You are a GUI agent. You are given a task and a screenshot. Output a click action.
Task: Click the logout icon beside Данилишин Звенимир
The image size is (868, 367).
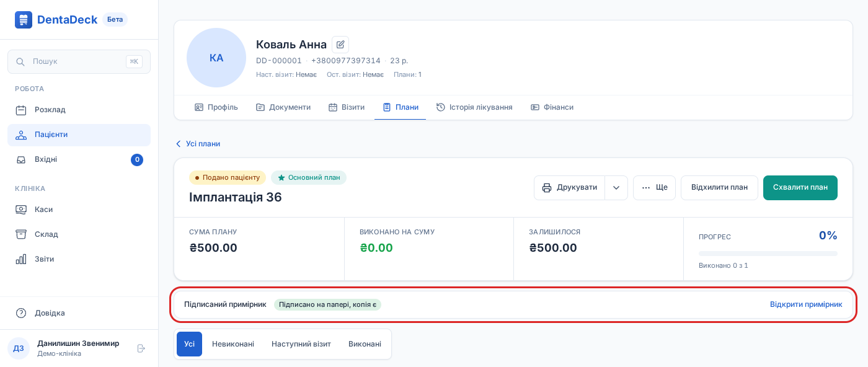pos(141,348)
